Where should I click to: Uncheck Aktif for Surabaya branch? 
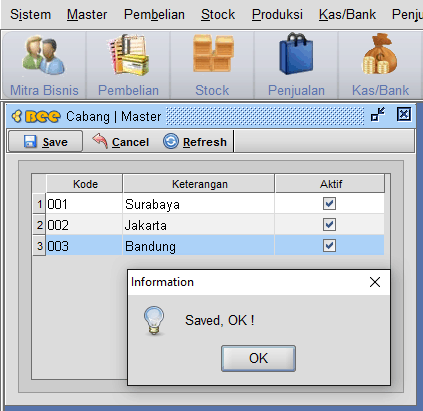click(329, 204)
